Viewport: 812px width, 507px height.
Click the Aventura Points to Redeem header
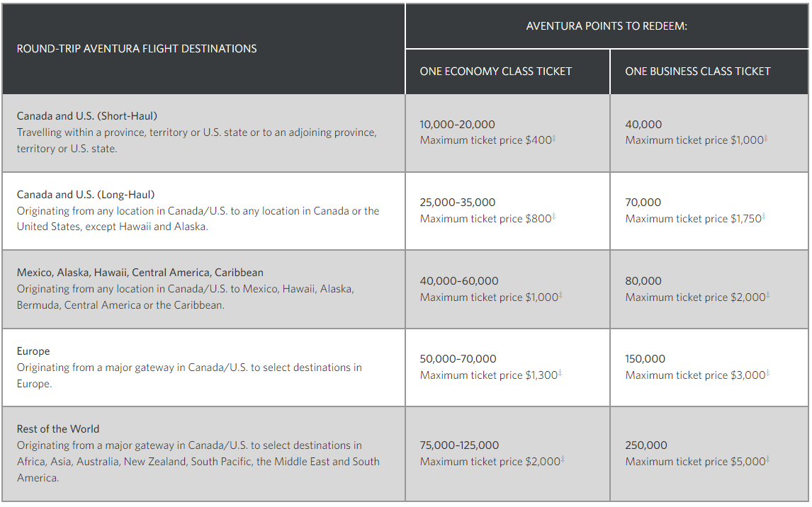click(x=607, y=26)
